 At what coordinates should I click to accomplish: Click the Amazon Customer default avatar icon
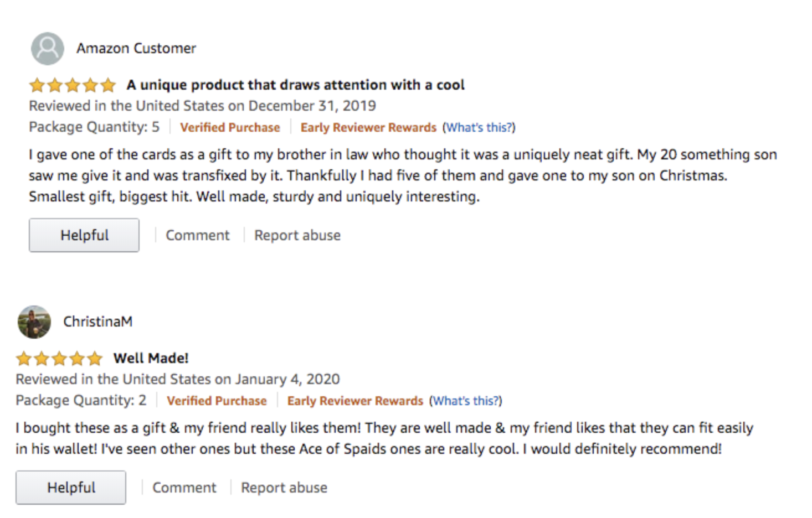click(47, 49)
